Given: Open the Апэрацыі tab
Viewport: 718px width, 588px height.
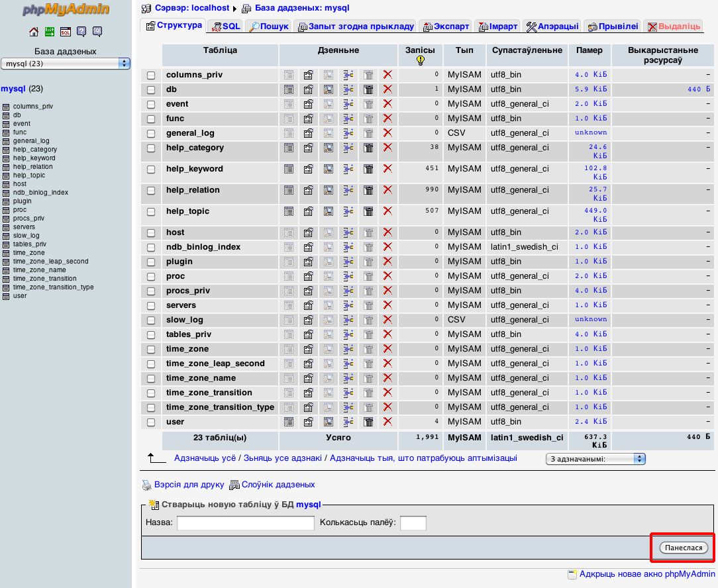Looking at the screenshot, I should coord(552,26).
